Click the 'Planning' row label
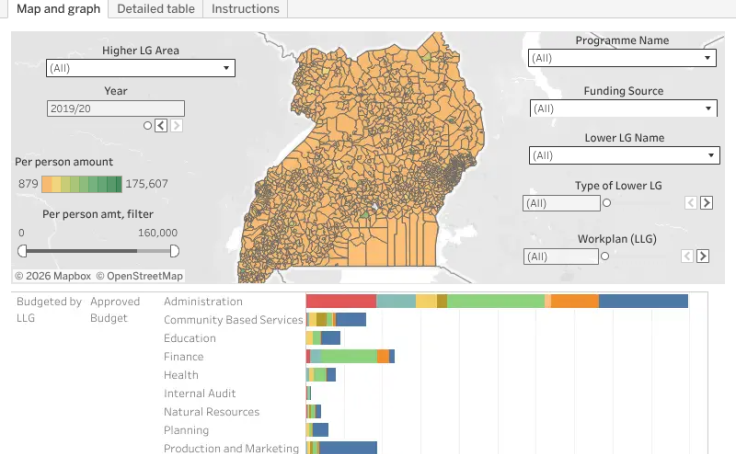The image size is (736, 454). (186, 430)
